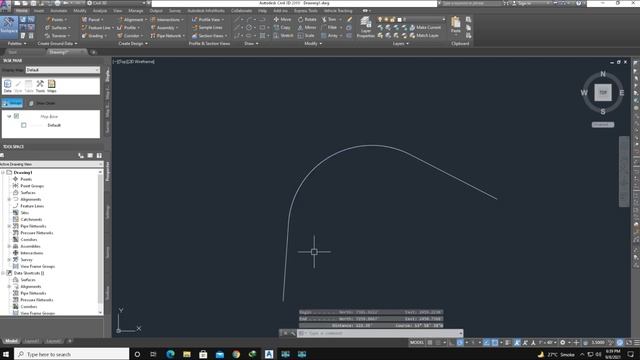The width and height of the screenshot is (640, 360).
Task: Select the Move command
Action: click(282, 19)
